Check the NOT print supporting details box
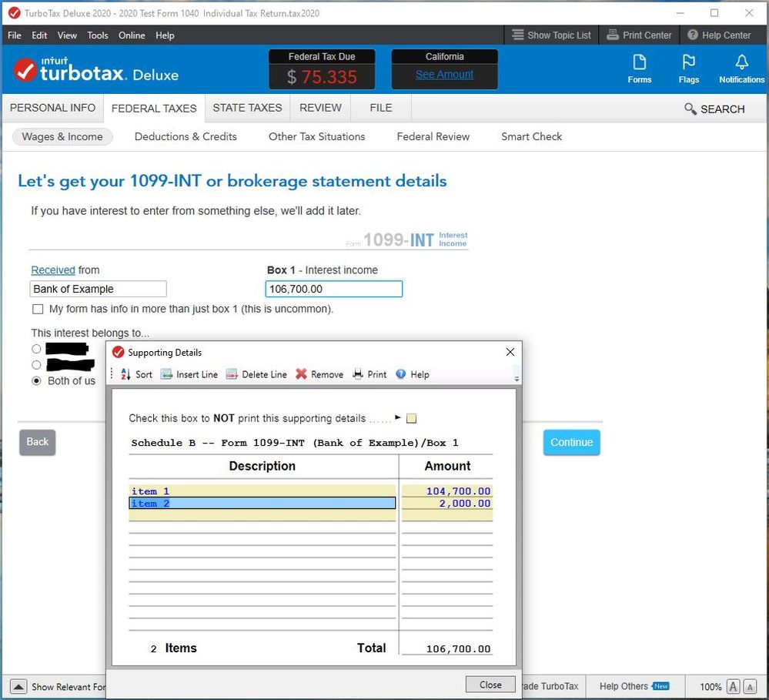The height and width of the screenshot is (700, 769). tap(412, 418)
